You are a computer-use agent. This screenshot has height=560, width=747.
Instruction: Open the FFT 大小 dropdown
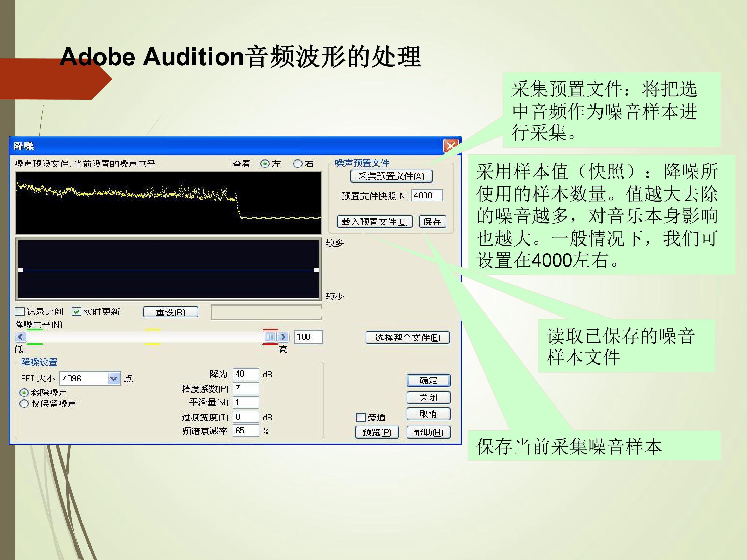(114, 379)
